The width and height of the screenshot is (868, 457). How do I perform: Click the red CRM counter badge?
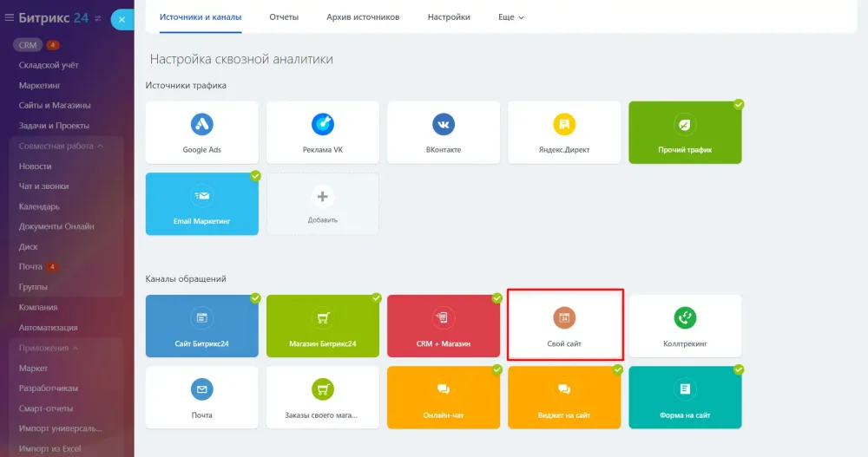53,45
